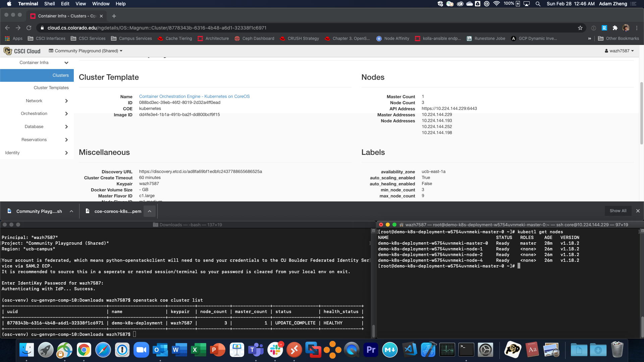This screenshot has width=644, height=362.
Task: Open the Wi-Fi status menu
Action: [x=496, y=4]
